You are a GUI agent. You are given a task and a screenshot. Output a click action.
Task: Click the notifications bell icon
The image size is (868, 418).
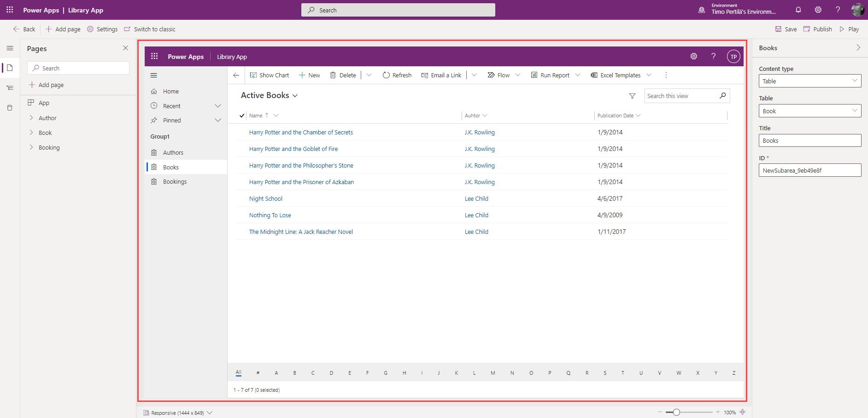pyautogui.click(x=798, y=10)
